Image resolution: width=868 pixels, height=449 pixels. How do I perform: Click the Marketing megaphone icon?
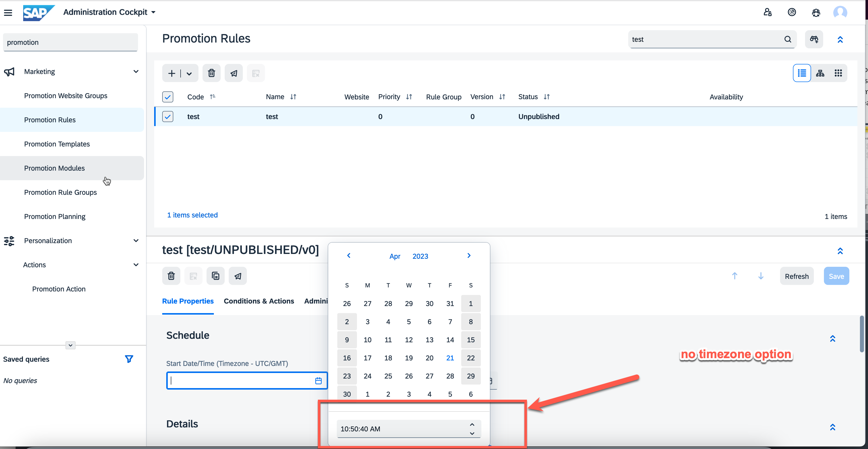point(9,71)
